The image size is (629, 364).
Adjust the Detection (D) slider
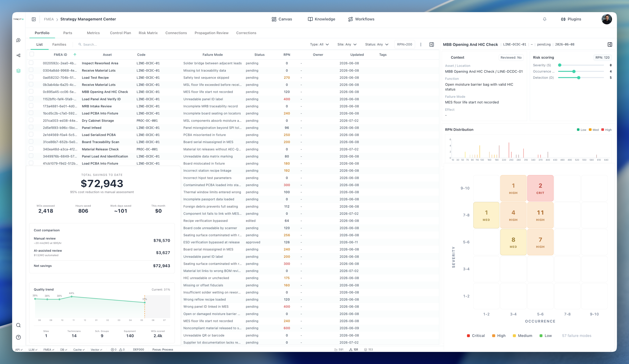[581, 78]
